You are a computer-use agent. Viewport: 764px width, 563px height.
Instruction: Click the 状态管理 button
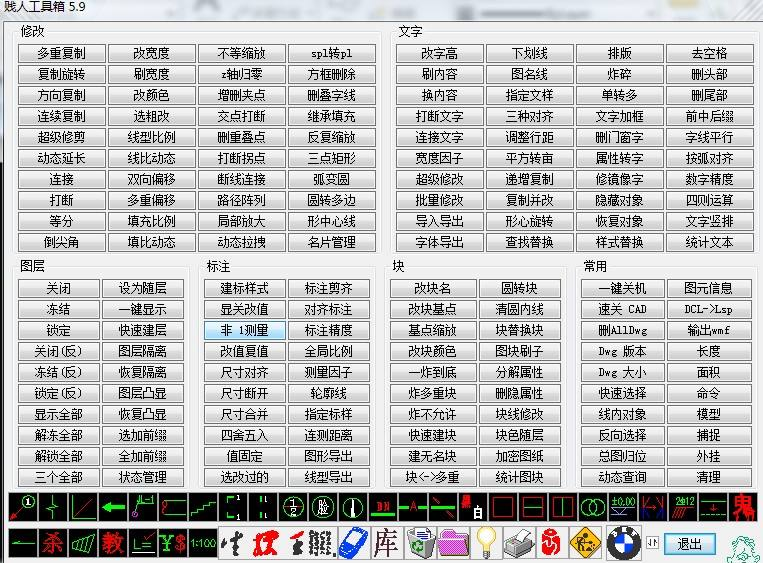[143, 477]
